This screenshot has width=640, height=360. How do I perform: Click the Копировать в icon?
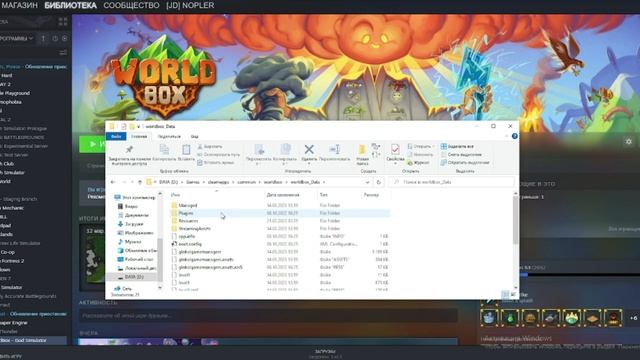pos(285,149)
